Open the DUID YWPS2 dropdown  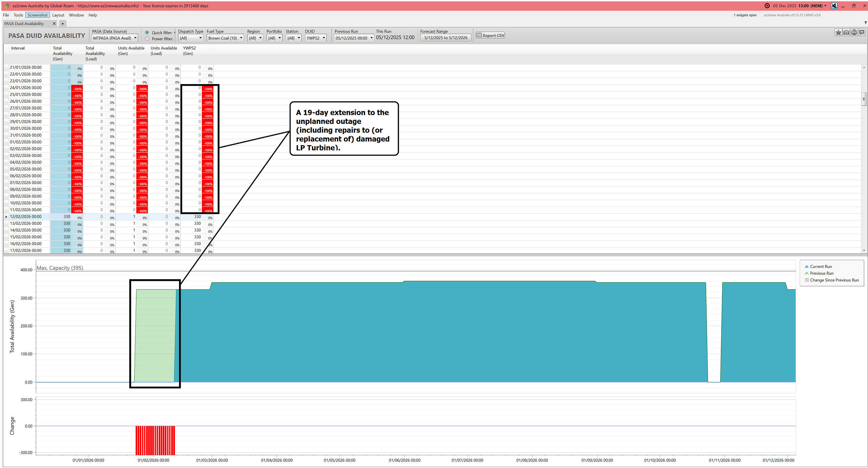click(315, 38)
